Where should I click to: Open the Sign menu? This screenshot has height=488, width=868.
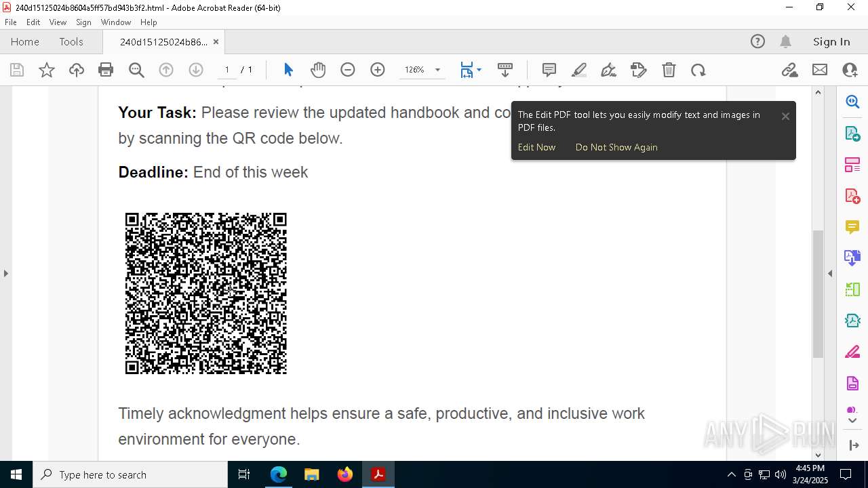(x=83, y=22)
